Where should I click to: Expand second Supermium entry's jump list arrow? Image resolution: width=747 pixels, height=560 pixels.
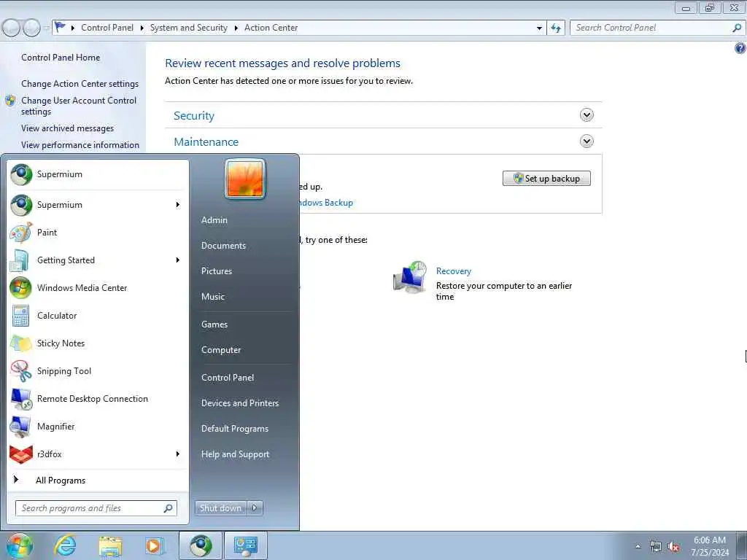coord(178,205)
